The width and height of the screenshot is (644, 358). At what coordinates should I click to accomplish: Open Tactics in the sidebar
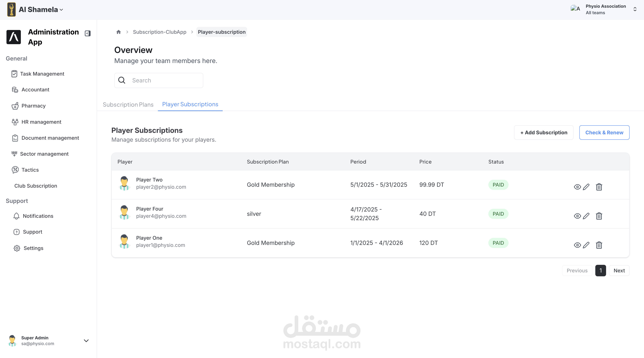point(30,170)
